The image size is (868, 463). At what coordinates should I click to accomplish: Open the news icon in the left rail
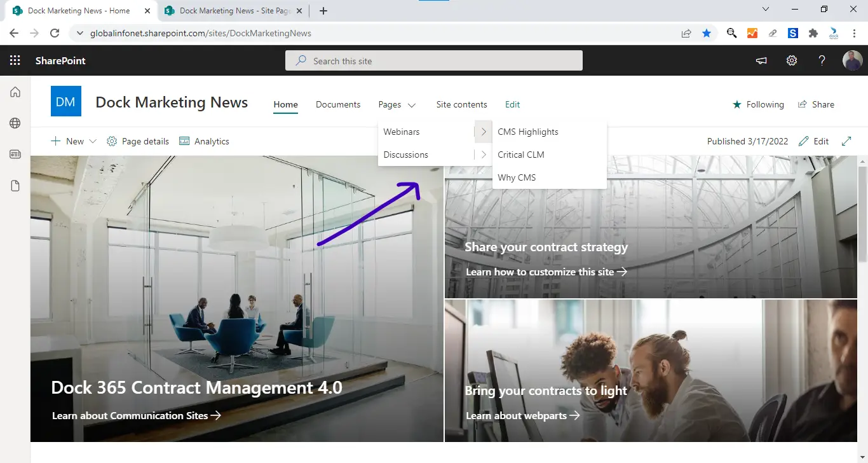(15, 154)
